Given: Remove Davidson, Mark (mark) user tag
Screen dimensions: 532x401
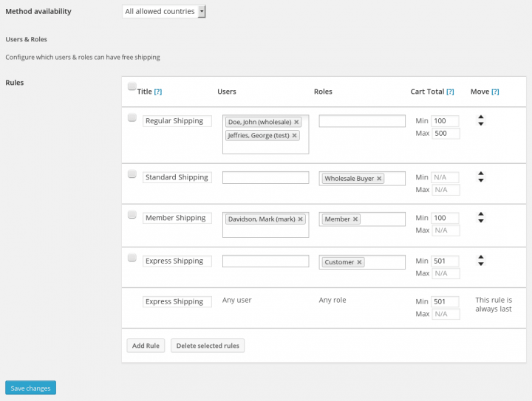Looking at the screenshot, I should [x=300, y=219].
